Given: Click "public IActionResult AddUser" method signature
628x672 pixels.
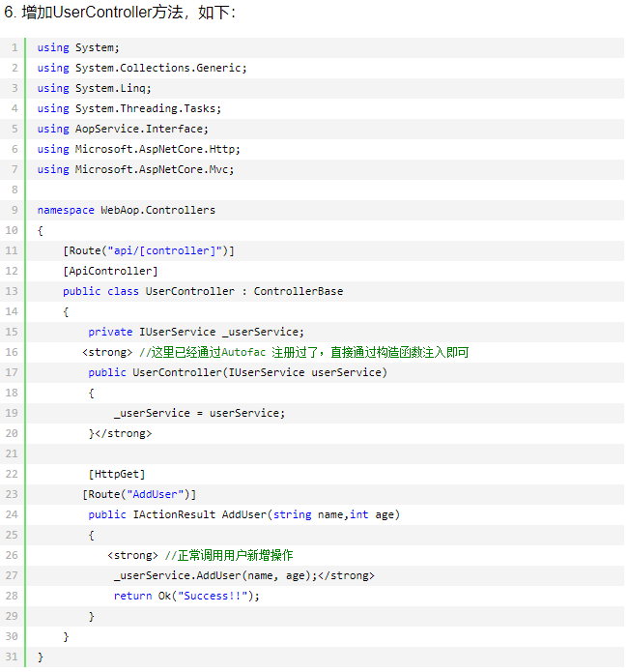Looking at the screenshot, I should pos(243,514).
